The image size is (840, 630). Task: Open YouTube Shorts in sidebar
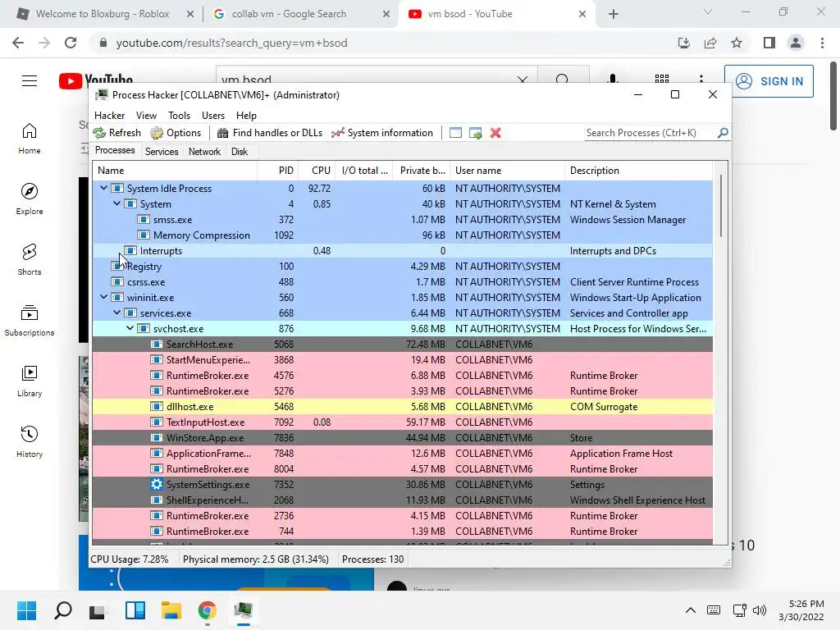pyautogui.click(x=30, y=260)
